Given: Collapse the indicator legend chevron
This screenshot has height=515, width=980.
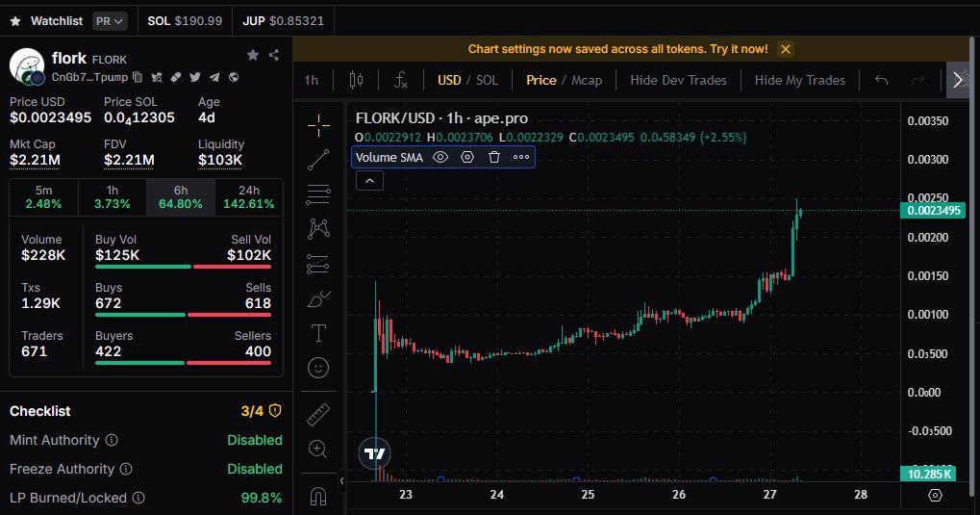Looking at the screenshot, I should 369,181.
